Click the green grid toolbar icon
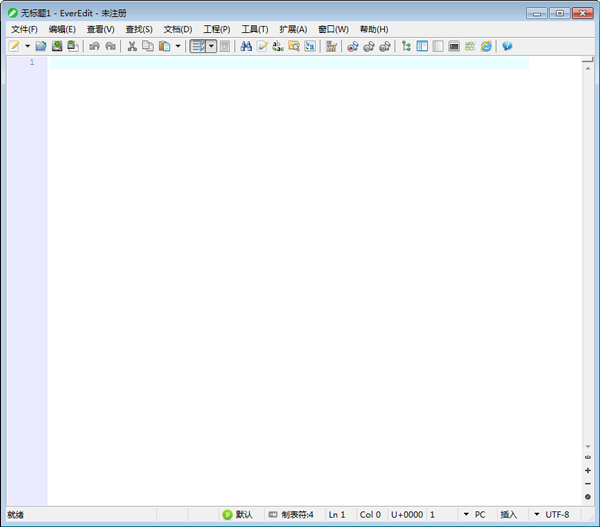 point(470,46)
